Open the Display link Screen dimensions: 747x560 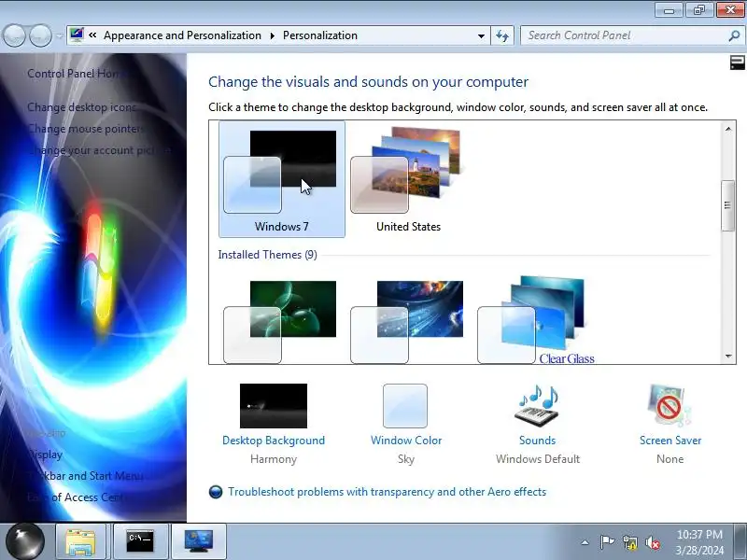point(45,455)
